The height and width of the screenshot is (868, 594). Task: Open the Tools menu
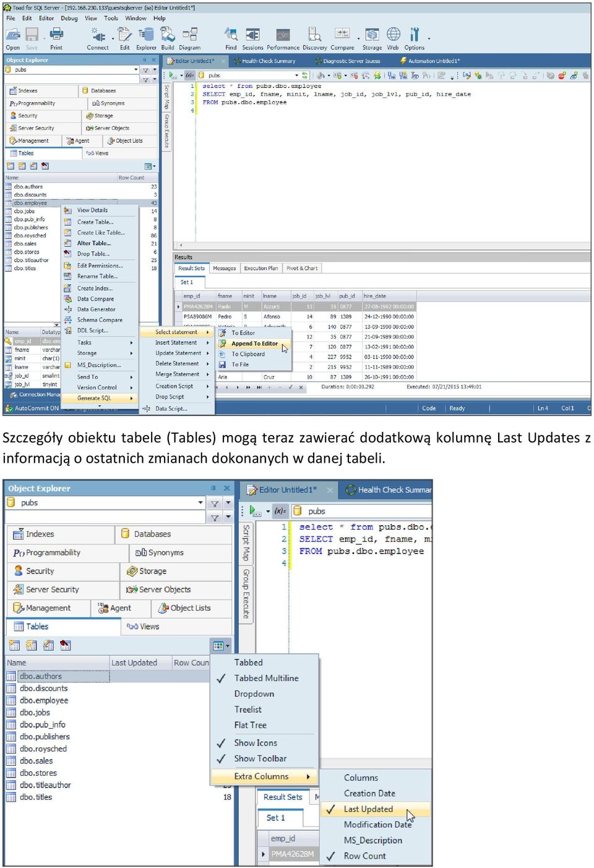tap(111, 19)
